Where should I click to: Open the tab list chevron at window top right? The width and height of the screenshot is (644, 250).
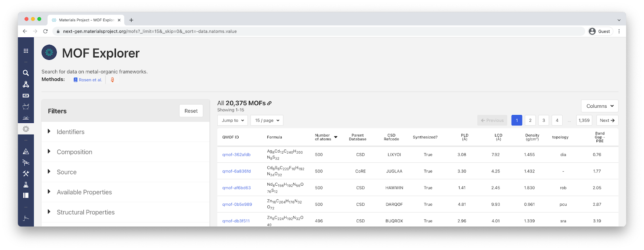pyautogui.click(x=619, y=20)
